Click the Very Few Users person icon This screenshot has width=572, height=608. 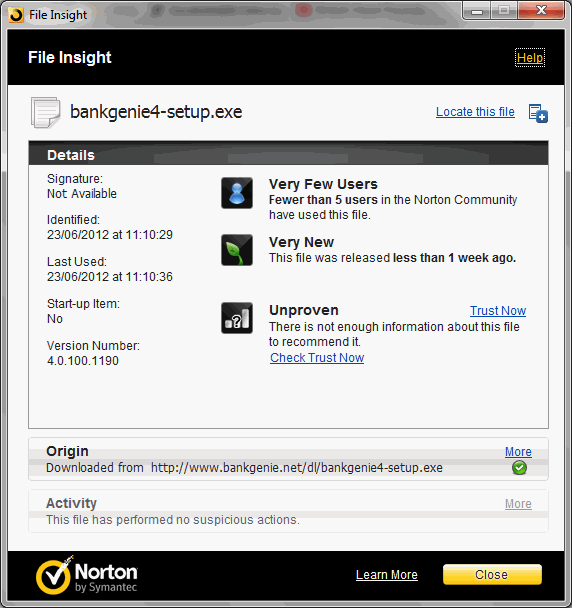(237, 193)
